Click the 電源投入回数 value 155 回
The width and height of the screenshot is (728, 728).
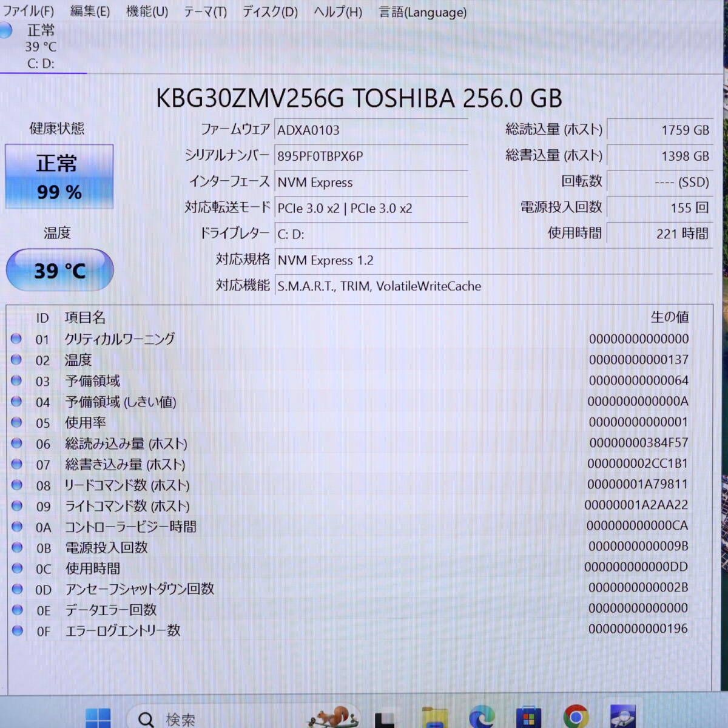[x=660, y=207]
